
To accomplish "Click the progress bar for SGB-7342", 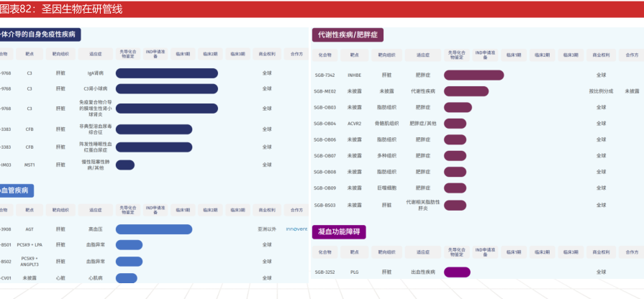I will (x=473, y=75).
